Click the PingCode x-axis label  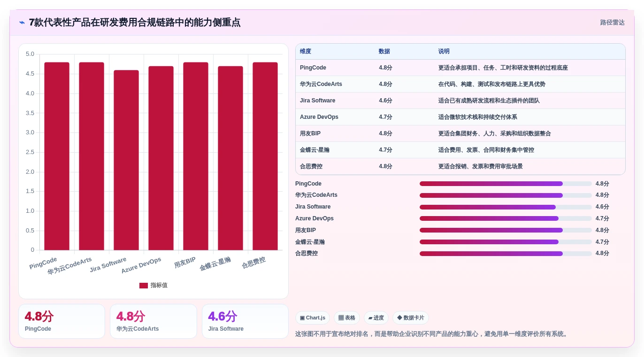43,263
